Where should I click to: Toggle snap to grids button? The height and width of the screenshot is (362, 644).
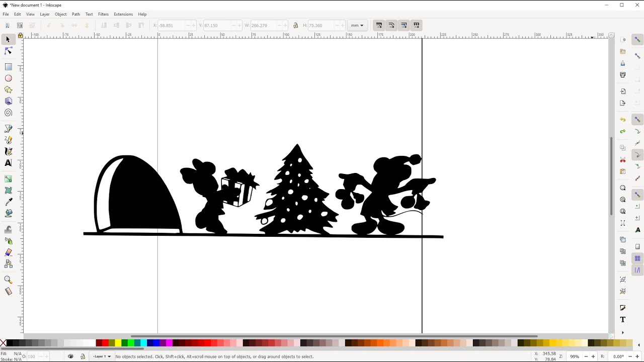(637, 258)
